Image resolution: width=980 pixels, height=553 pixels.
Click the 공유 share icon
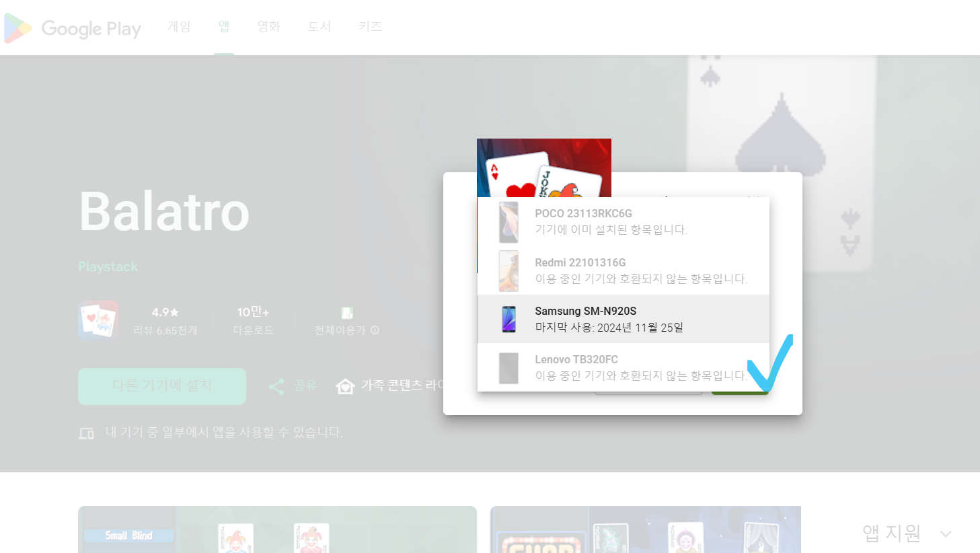click(276, 386)
